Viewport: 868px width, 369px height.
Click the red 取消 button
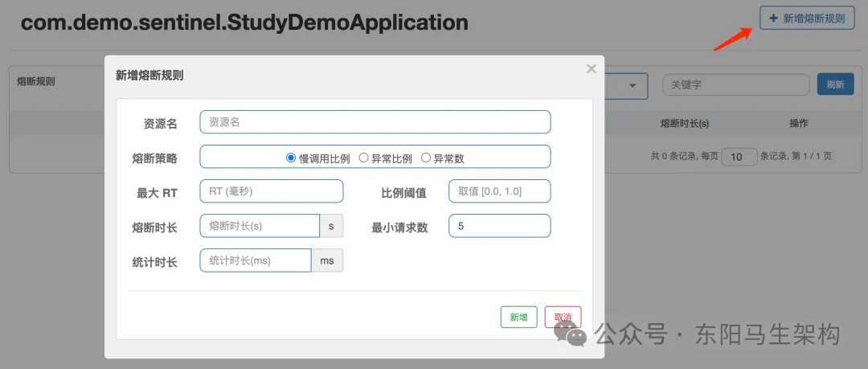tap(563, 317)
